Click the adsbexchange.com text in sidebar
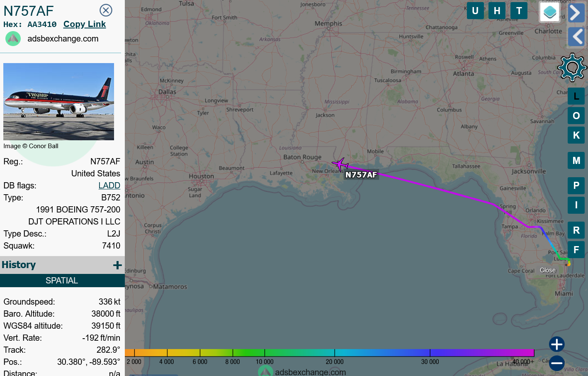This screenshot has width=588, height=376. [63, 39]
